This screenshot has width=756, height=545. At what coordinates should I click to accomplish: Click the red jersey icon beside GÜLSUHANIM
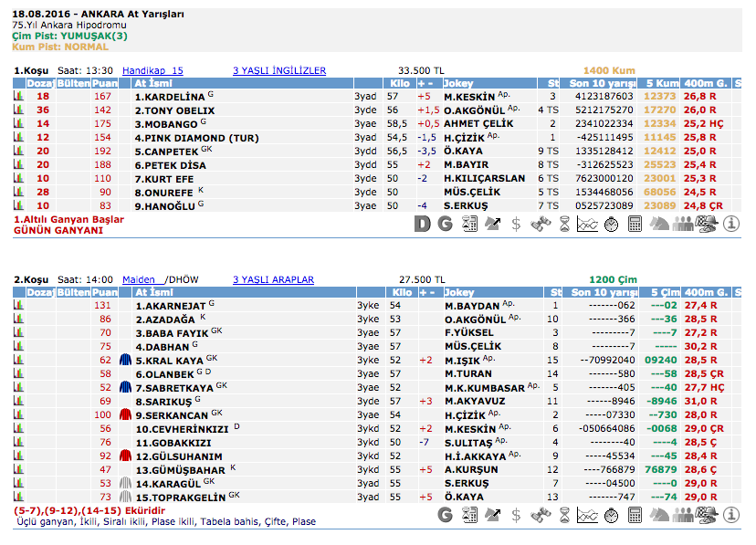[126, 456]
